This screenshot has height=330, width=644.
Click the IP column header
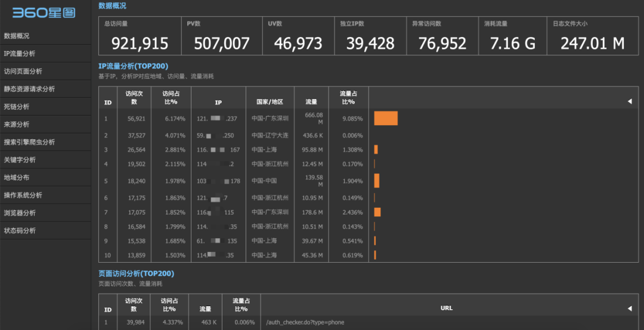(218, 102)
